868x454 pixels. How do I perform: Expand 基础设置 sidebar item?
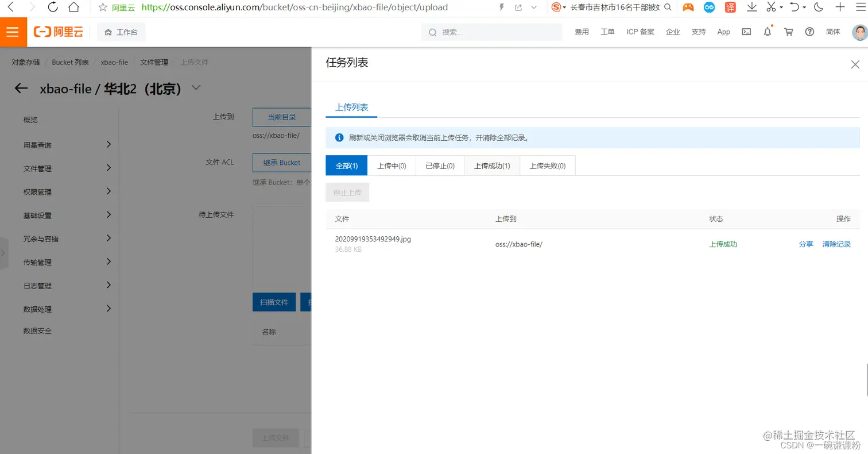point(67,216)
